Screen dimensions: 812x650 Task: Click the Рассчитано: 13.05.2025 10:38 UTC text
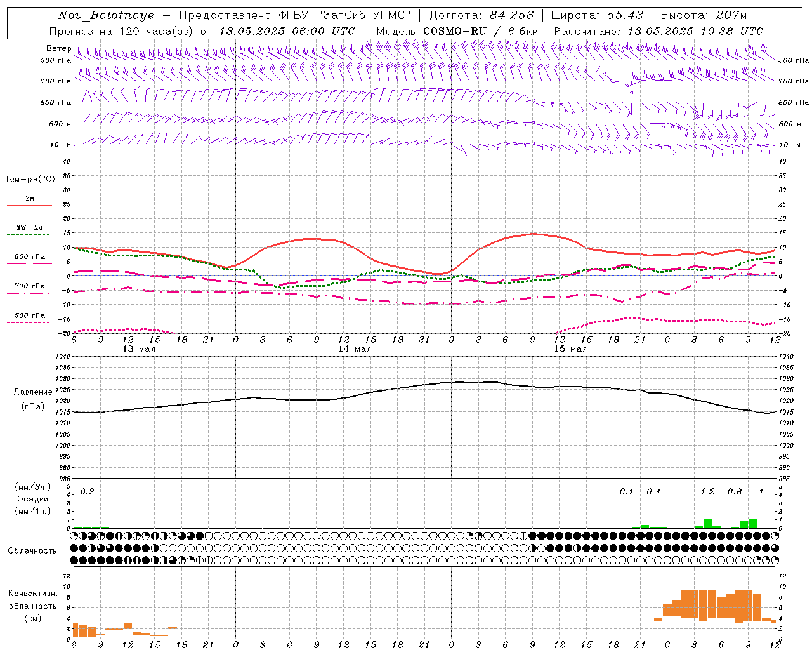[x=658, y=31]
